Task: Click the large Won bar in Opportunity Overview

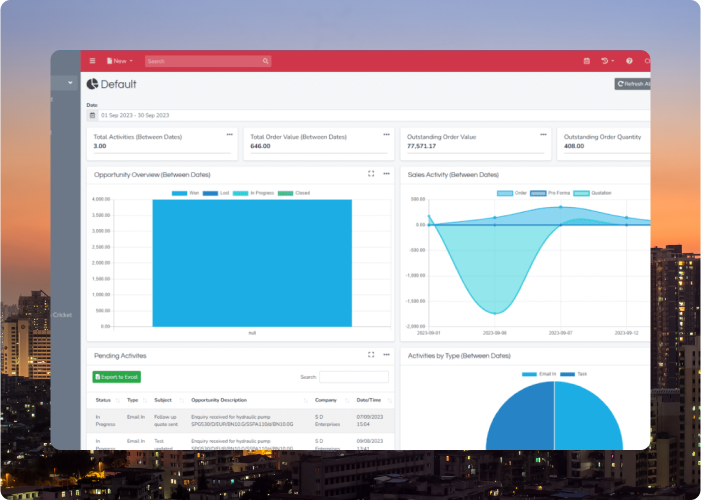Action: click(x=252, y=263)
